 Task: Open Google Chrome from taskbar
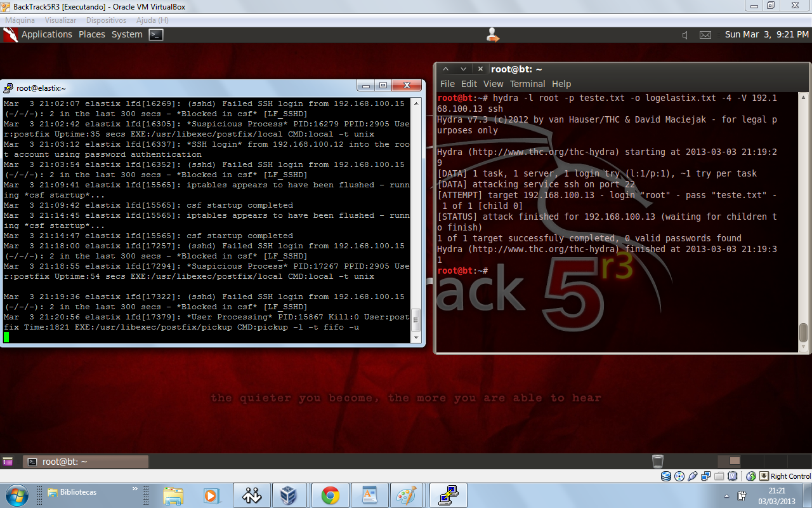click(x=330, y=495)
